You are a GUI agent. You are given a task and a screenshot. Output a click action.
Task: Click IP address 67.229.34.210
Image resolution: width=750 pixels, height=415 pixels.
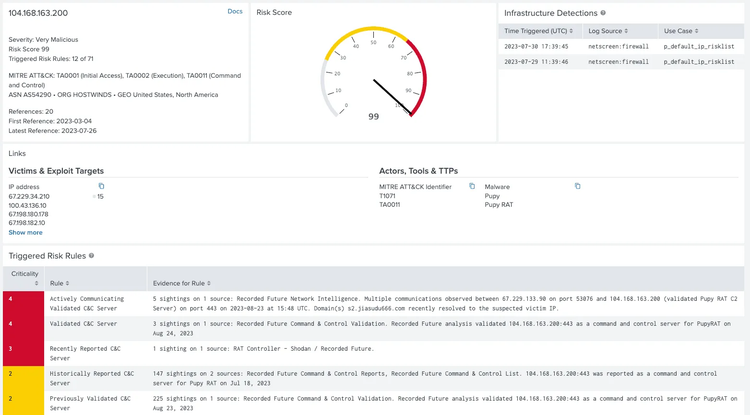(x=29, y=196)
